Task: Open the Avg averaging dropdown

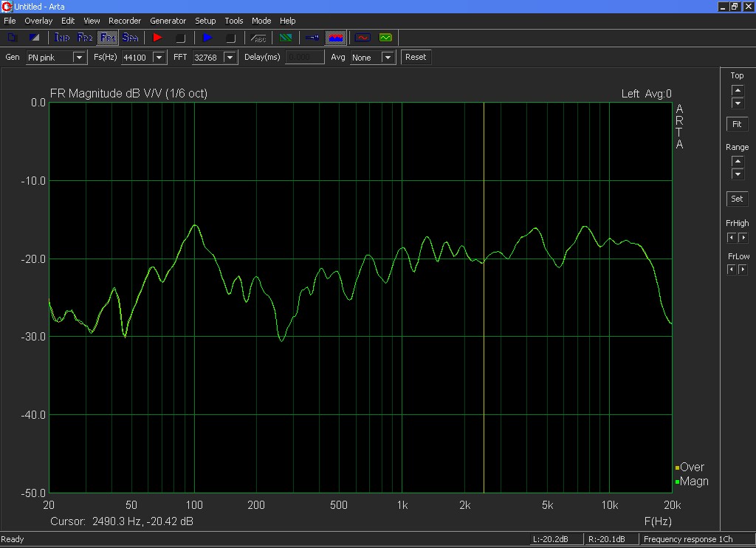Action: (x=388, y=58)
